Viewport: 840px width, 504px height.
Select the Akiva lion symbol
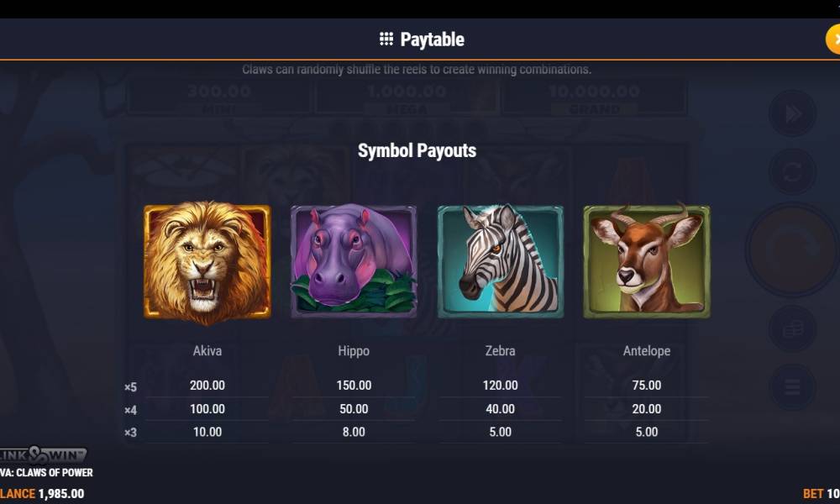207,262
